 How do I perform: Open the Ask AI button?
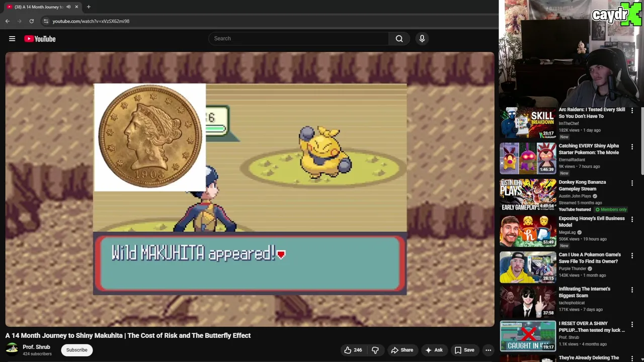[434, 350]
